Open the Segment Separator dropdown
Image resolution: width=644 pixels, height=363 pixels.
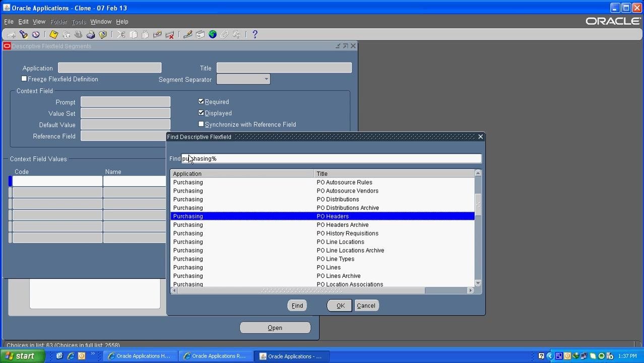[x=266, y=79]
